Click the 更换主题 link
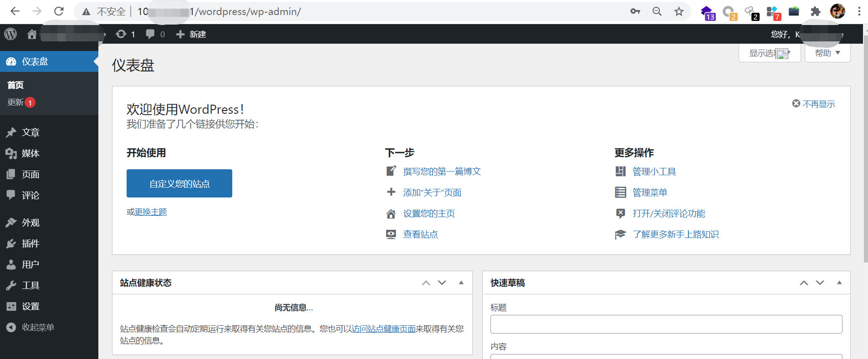This screenshot has height=359, width=868. [151, 212]
